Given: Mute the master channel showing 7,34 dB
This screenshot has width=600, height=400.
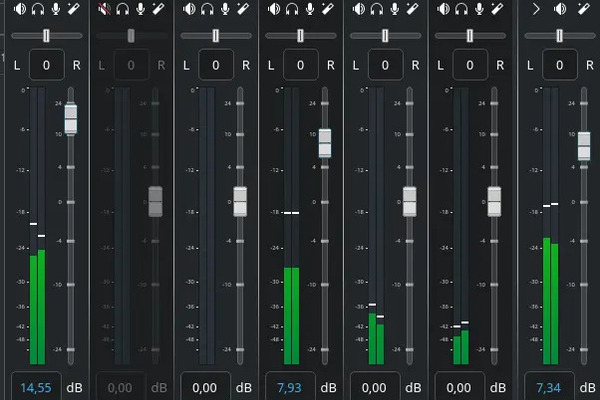Looking at the screenshot, I should 559,10.
